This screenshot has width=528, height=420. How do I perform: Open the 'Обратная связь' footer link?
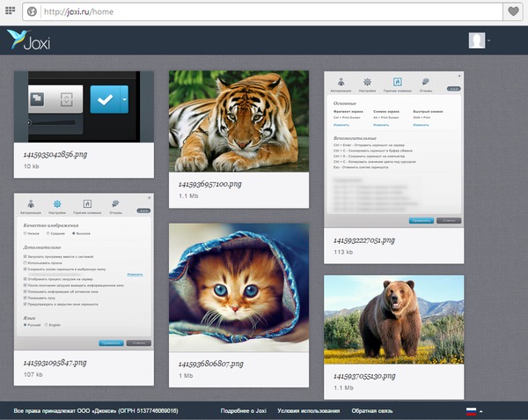[x=372, y=411]
